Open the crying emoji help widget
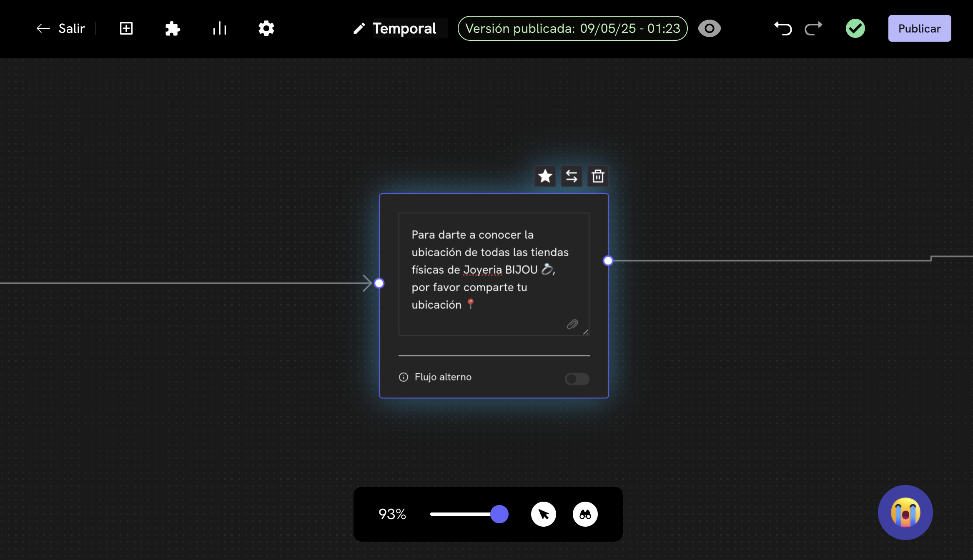973x560 pixels. coord(905,512)
